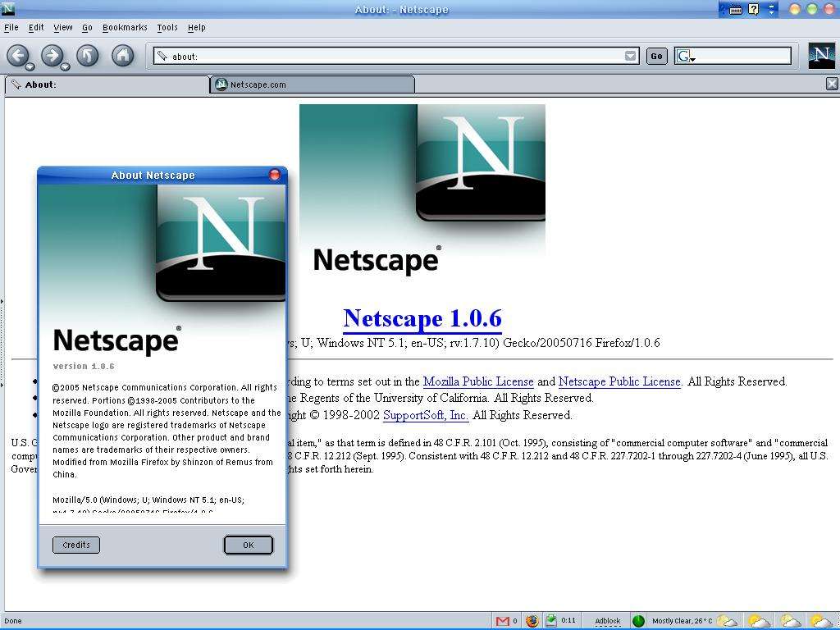Click the download status icon beside 0:11
This screenshot has height=630, width=840.
click(x=552, y=621)
